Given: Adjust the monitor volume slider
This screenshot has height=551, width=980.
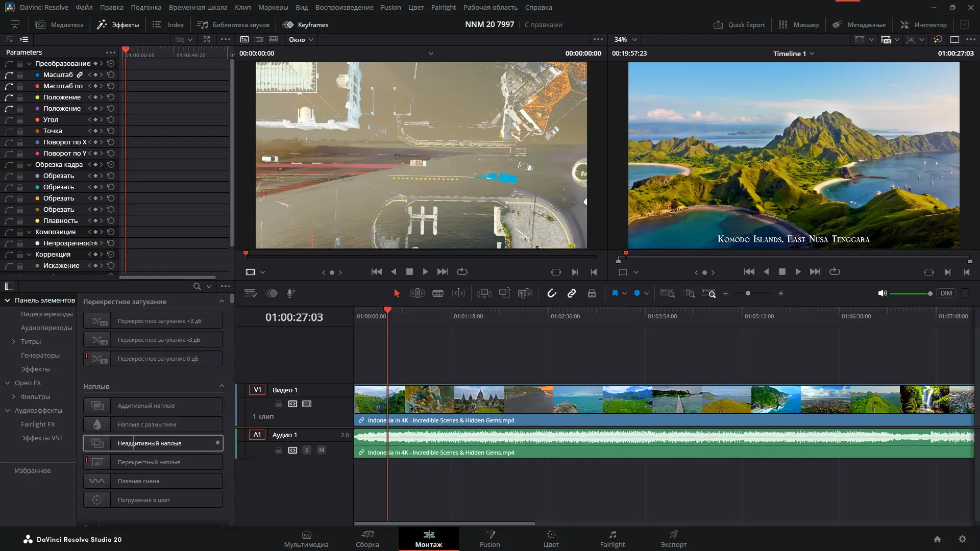Looking at the screenshot, I should coord(911,293).
